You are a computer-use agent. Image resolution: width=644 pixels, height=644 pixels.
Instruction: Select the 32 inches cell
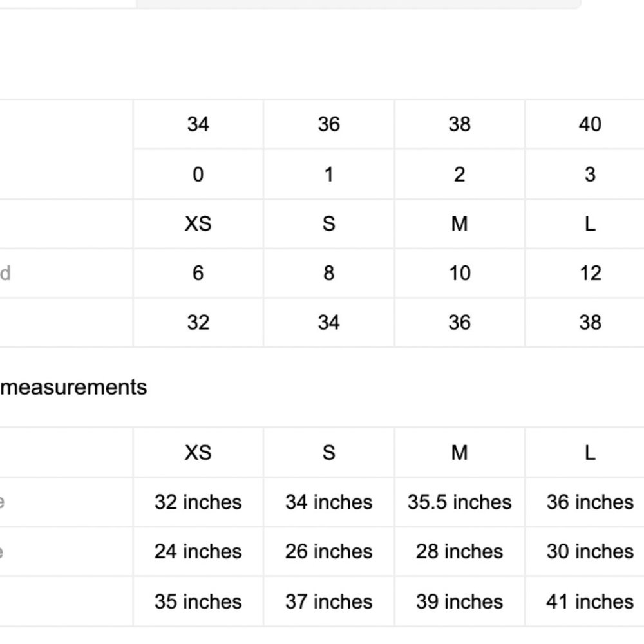[x=198, y=502]
